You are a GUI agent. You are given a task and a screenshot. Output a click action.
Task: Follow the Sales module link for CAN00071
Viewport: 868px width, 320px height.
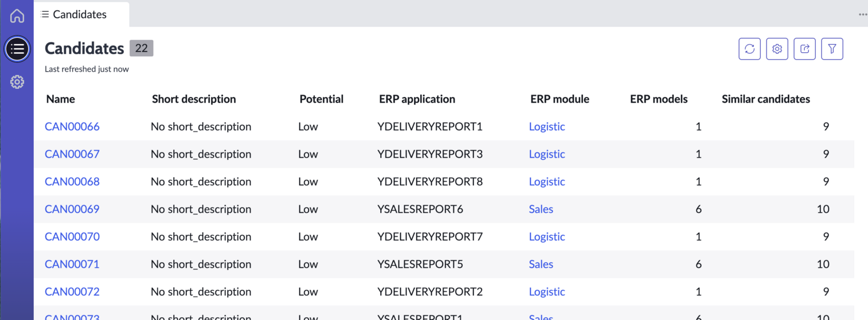(541, 264)
